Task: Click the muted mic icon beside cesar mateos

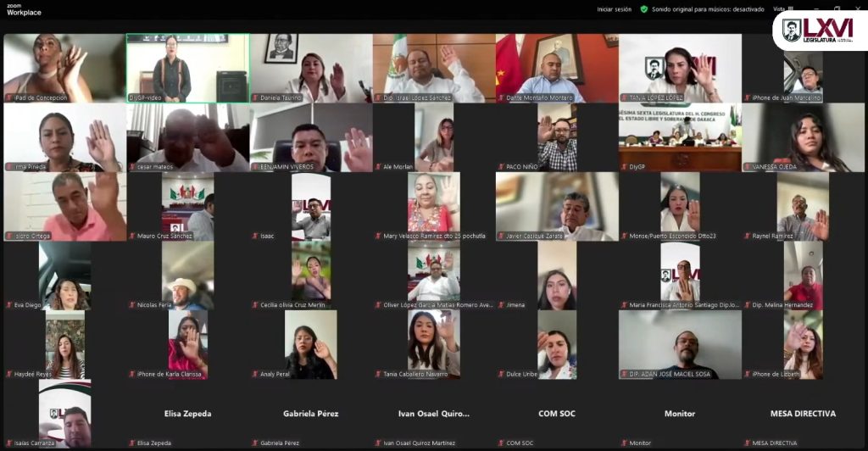Action: 131,167
